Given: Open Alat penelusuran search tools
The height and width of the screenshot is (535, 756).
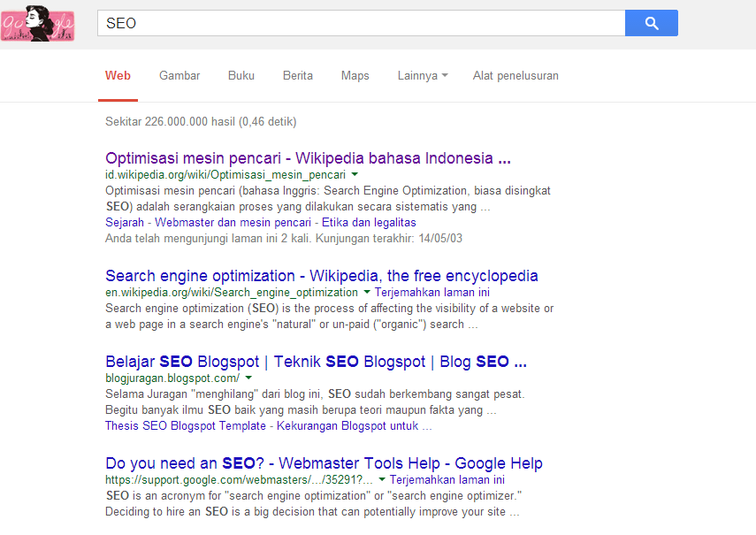Looking at the screenshot, I should [x=515, y=76].
